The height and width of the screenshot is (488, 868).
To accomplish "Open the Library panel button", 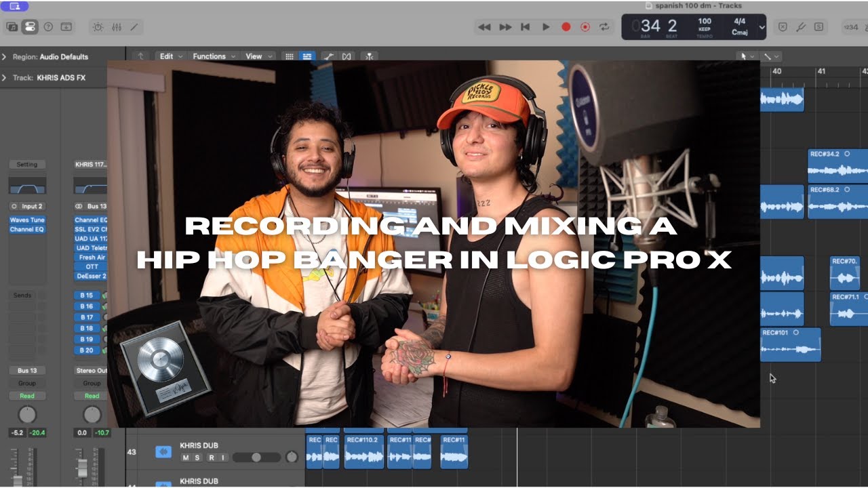I will click(12, 27).
